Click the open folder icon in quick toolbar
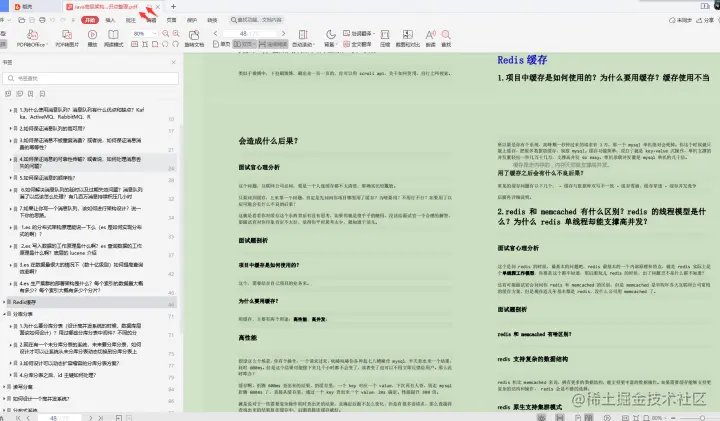This screenshot has height=421, width=720. (22, 20)
